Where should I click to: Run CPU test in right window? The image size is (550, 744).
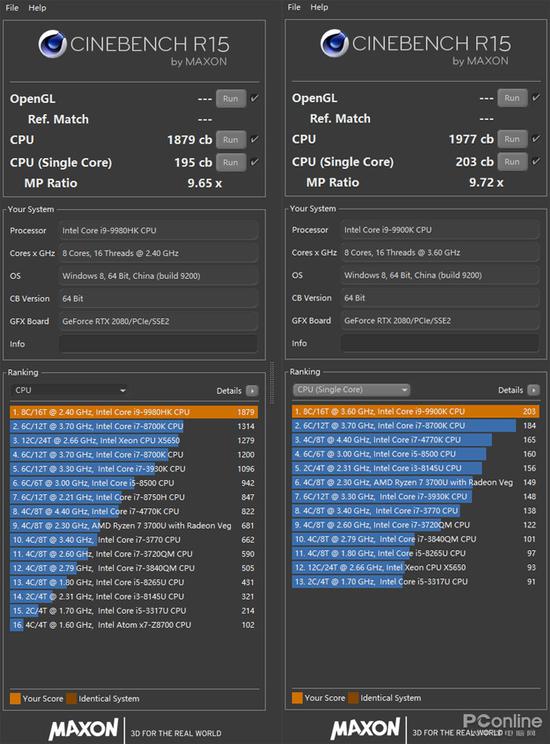click(x=512, y=139)
